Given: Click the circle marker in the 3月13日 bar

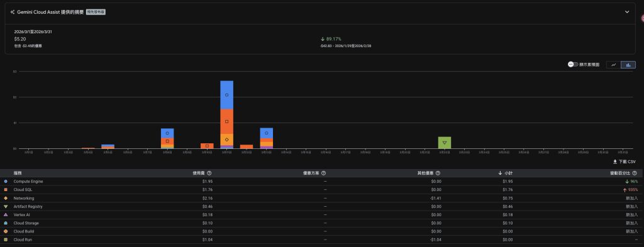Looking at the screenshot, I should [x=266, y=133].
